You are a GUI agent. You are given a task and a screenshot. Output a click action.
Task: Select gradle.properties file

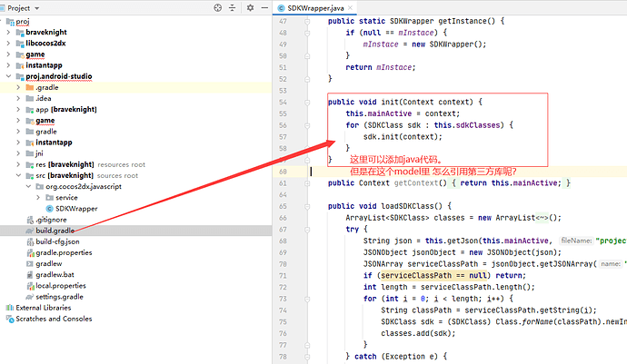pos(64,253)
